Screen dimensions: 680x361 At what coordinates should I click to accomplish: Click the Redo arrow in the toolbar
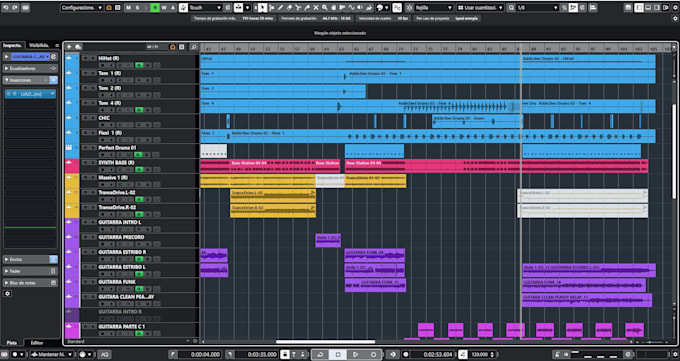click(x=14, y=7)
